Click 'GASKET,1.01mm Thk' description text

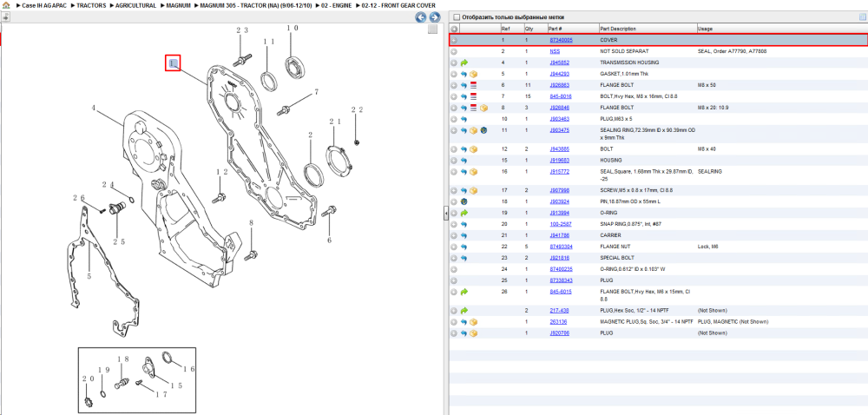(624, 74)
